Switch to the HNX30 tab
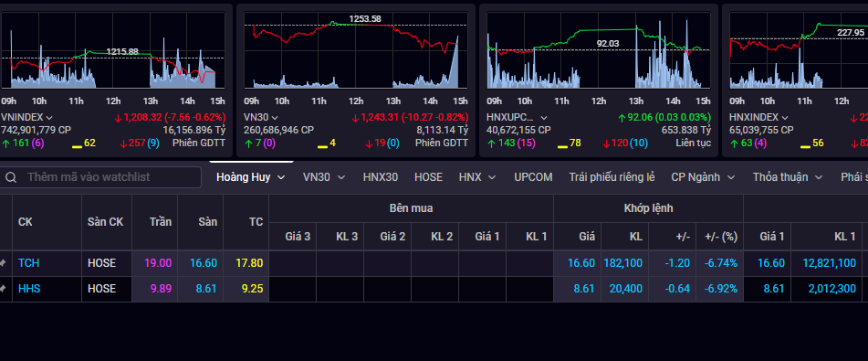Screen dimensions: 868x361 [381, 177]
